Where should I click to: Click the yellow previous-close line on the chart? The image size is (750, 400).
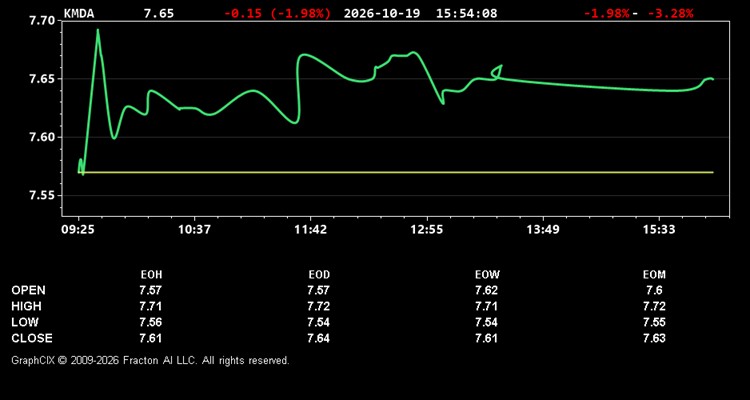tap(396, 172)
